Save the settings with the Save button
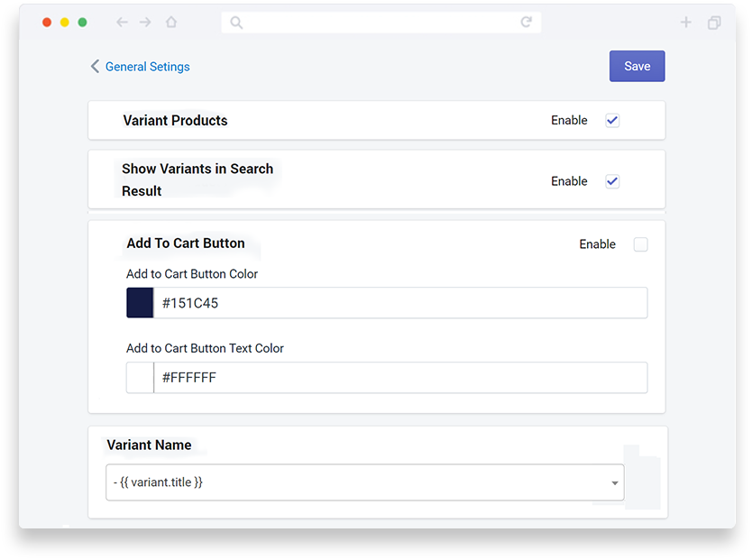The width and height of the screenshot is (752, 560). (637, 66)
